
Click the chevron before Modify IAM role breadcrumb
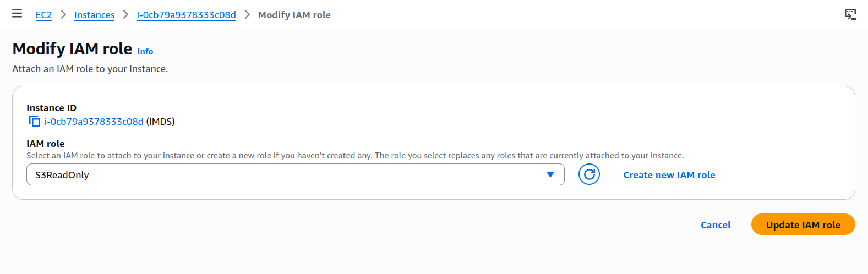click(x=247, y=15)
